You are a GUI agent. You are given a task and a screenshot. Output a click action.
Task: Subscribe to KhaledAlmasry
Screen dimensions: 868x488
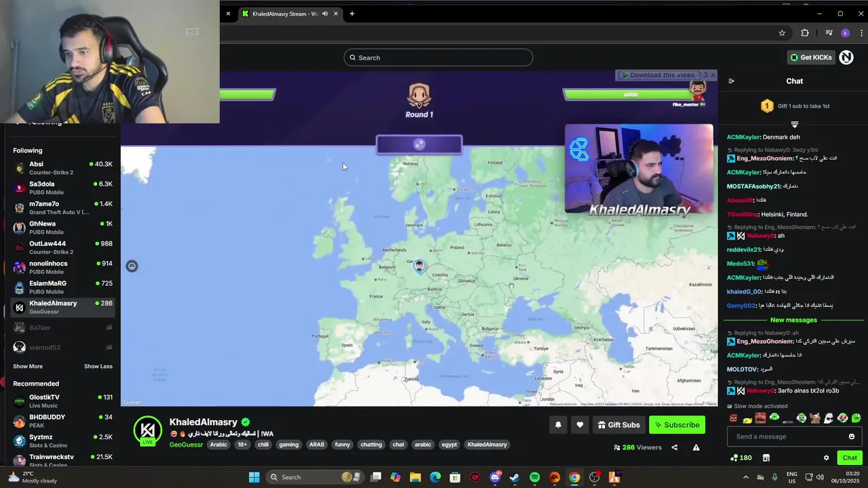point(677,425)
